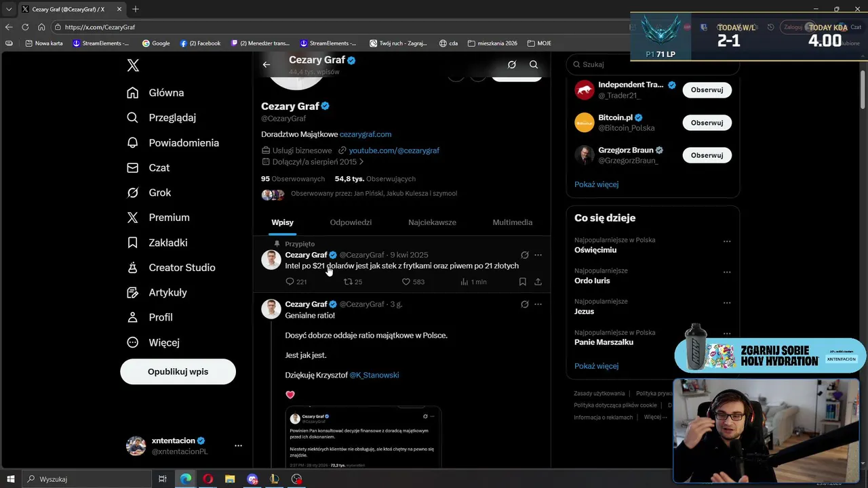
Task: Open Czat messages
Action: 148,167
